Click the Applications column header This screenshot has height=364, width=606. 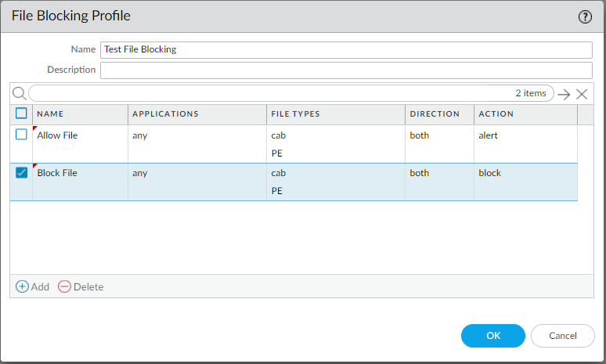point(196,114)
